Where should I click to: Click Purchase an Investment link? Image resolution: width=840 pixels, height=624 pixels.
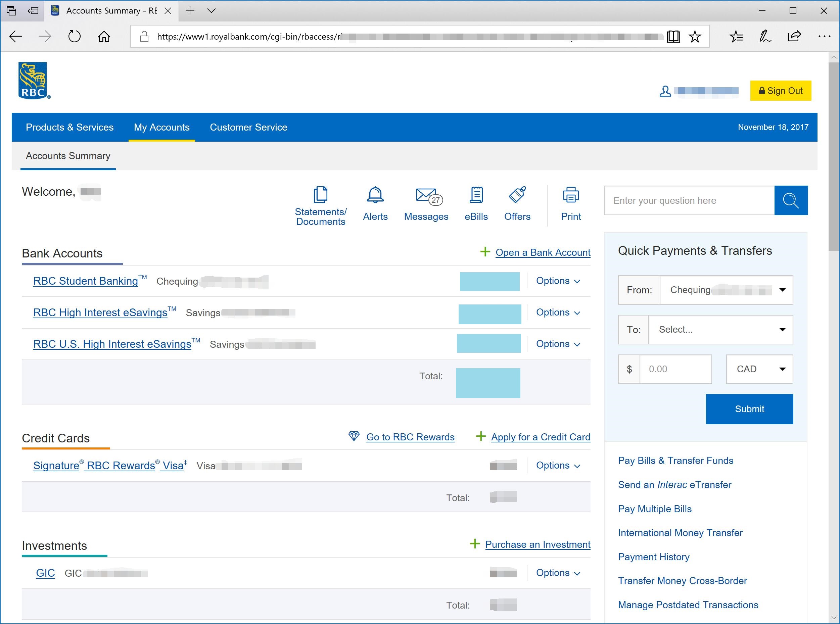[x=538, y=544]
